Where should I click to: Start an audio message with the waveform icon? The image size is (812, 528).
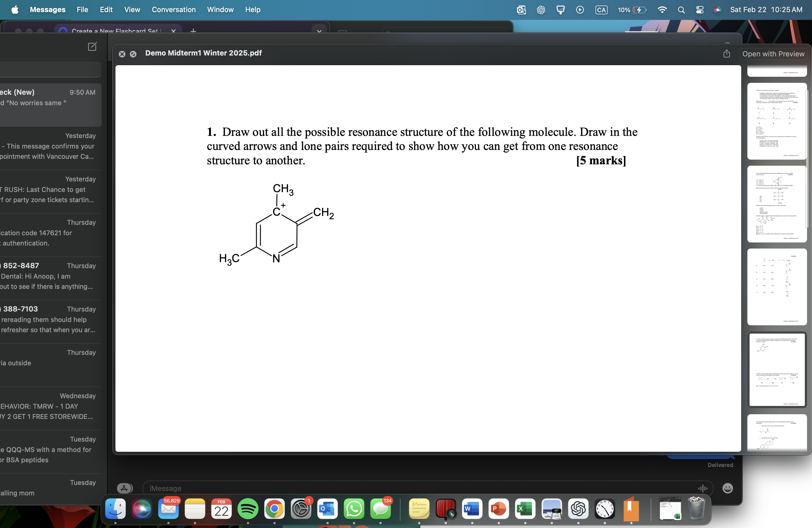[x=703, y=489]
